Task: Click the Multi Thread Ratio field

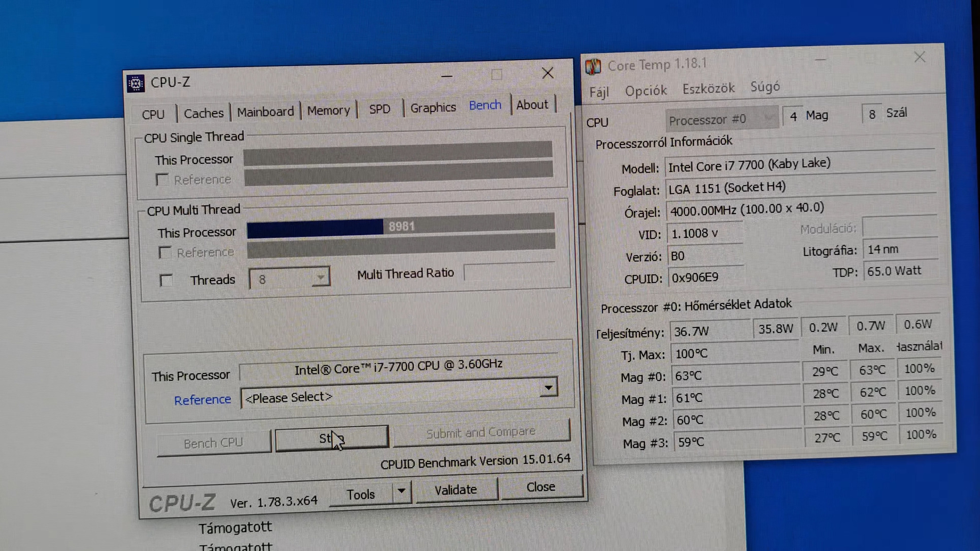Action: (x=510, y=272)
